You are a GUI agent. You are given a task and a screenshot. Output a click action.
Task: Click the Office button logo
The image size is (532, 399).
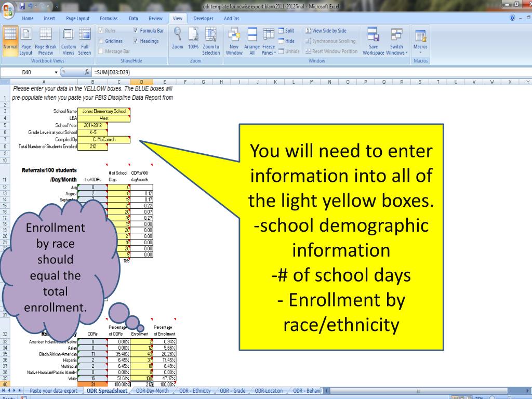8,9
